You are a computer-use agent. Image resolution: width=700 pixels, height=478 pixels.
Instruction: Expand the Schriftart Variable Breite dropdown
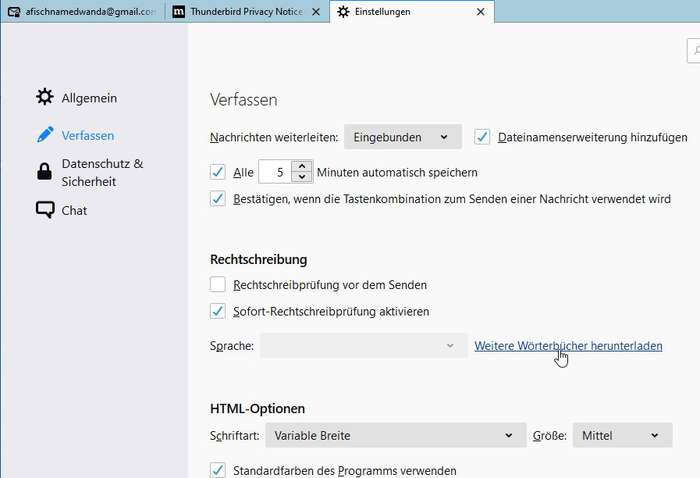(x=395, y=436)
